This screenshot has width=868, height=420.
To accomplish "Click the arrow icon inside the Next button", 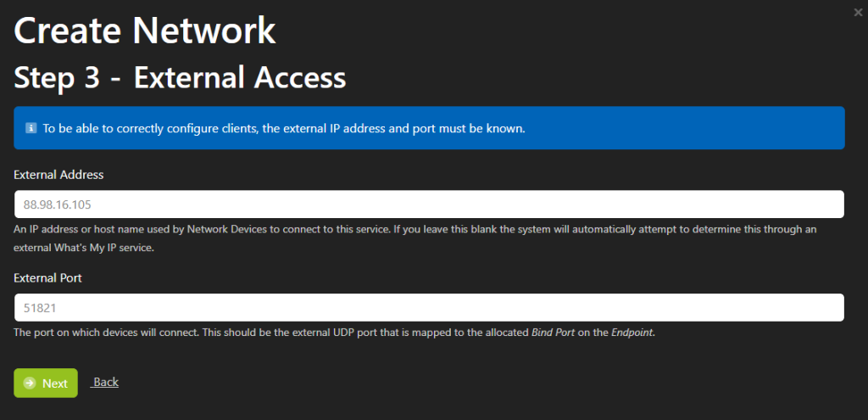I will [30, 383].
